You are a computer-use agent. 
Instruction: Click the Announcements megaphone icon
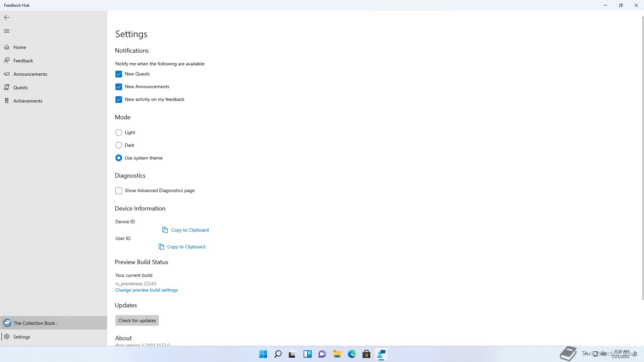pyautogui.click(x=7, y=74)
